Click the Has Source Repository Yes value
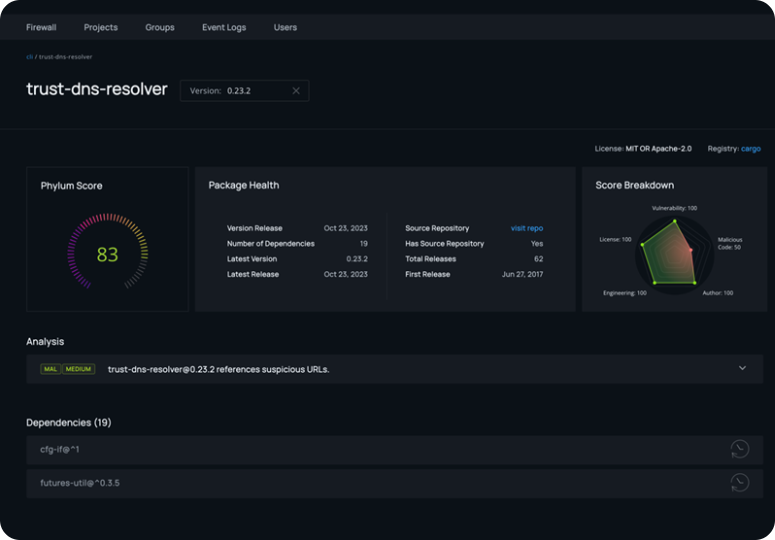Viewport: 775px width, 540px height. click(537, 244)
